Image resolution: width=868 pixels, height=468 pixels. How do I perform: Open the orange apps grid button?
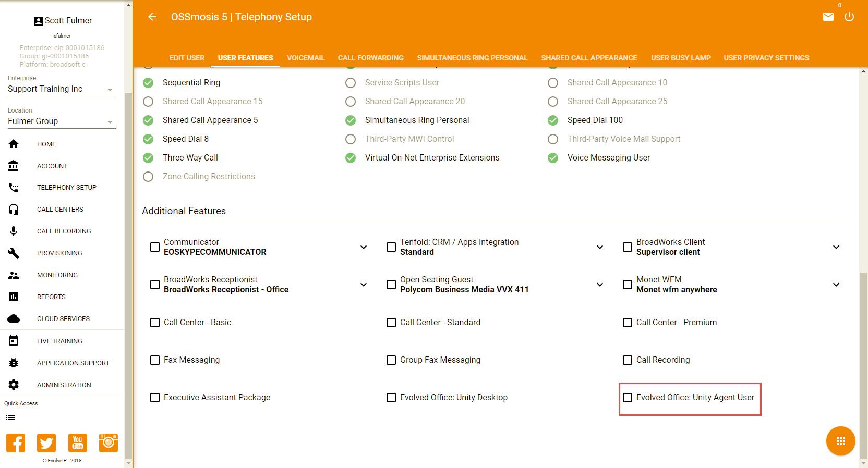click(x=840, y=441)
